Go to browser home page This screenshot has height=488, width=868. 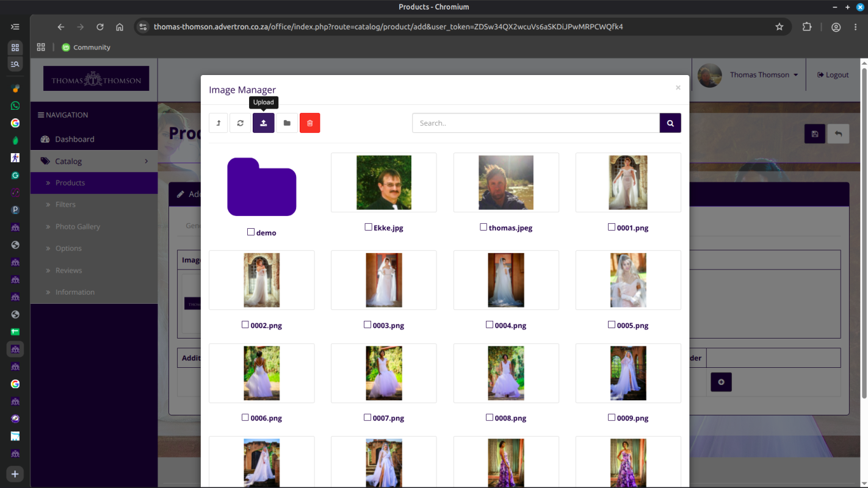click(x=120, y=27)
